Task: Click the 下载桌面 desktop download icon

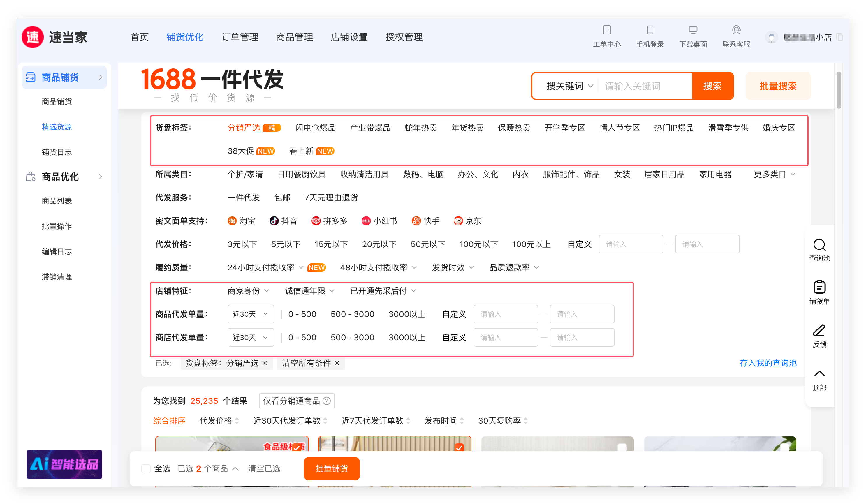Action: pyautogui.click(x=693, y=30)
